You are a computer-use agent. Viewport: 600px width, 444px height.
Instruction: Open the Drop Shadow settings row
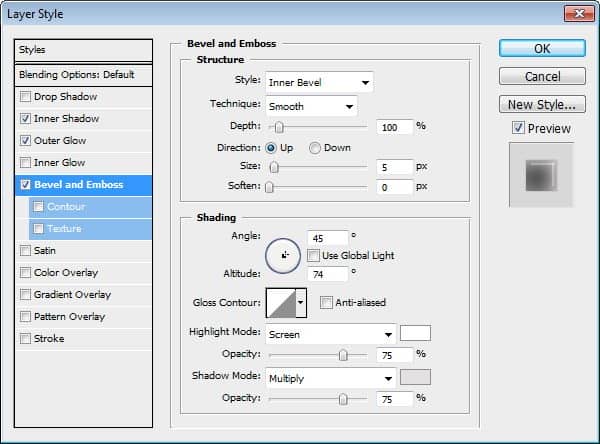(83, 97)
